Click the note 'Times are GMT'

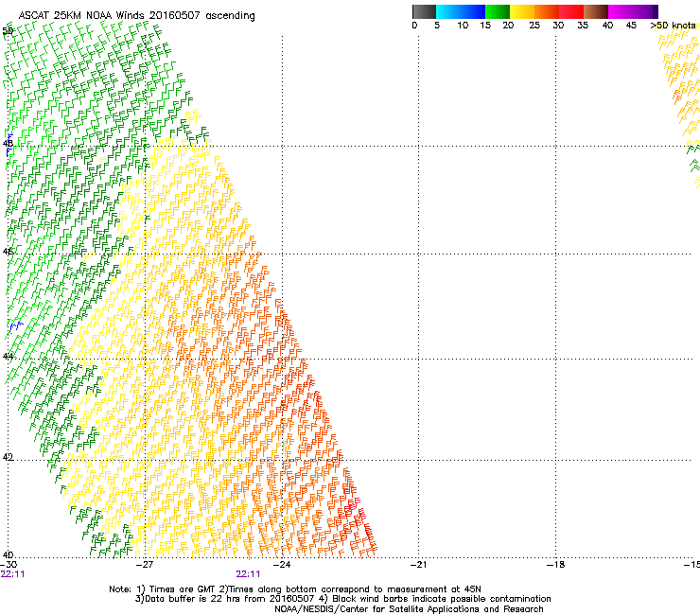pos(182,589)
